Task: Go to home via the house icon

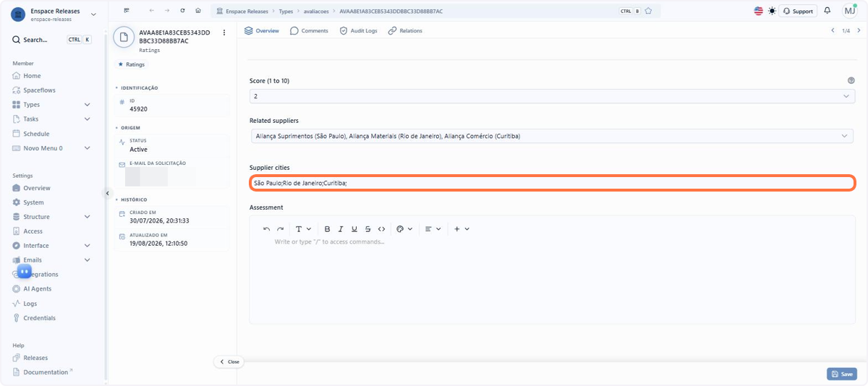Action: (x=197, y=11)
